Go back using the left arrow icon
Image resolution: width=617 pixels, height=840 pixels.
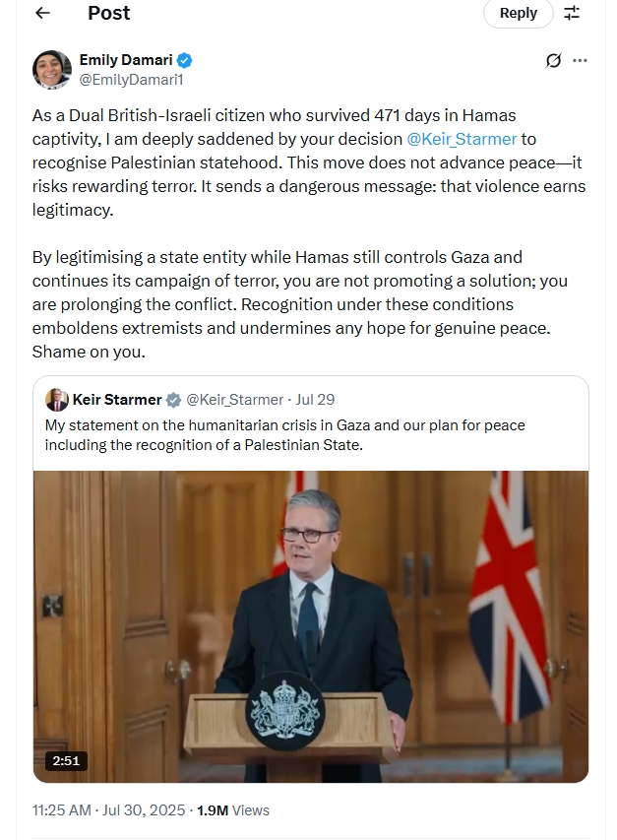42,13
